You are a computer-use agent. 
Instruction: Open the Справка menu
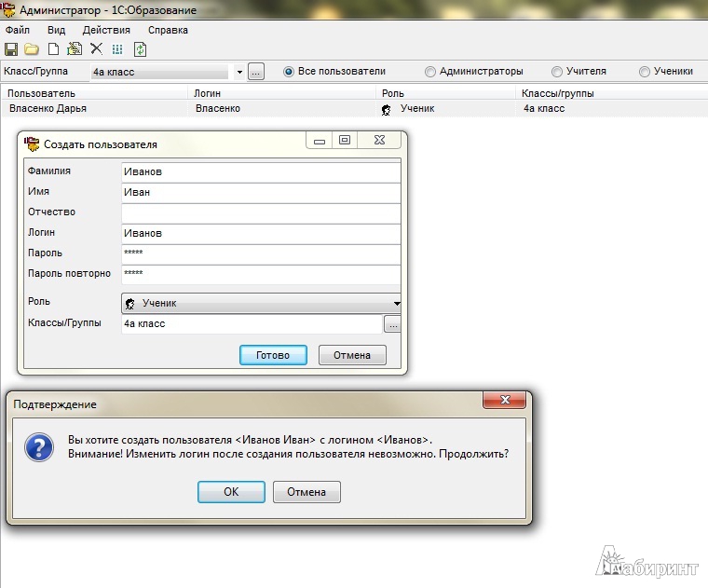(x=168, y=30)
